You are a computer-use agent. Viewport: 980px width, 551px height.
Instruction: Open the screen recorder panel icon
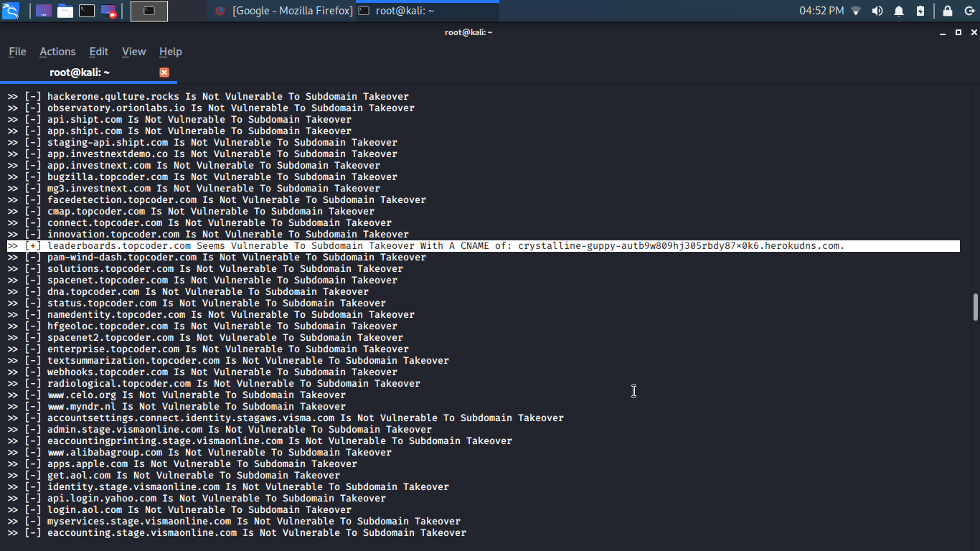tap(108, 11)
